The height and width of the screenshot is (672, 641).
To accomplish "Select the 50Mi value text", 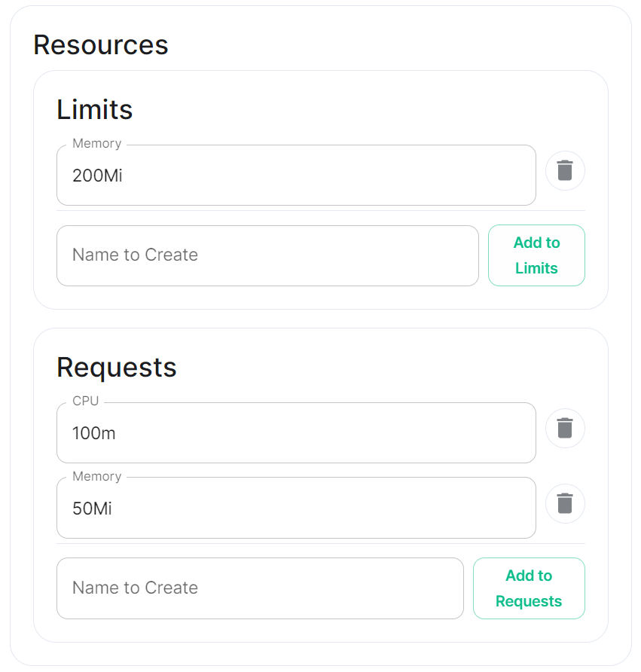I will pyautogui.click(x=92, y=509).
